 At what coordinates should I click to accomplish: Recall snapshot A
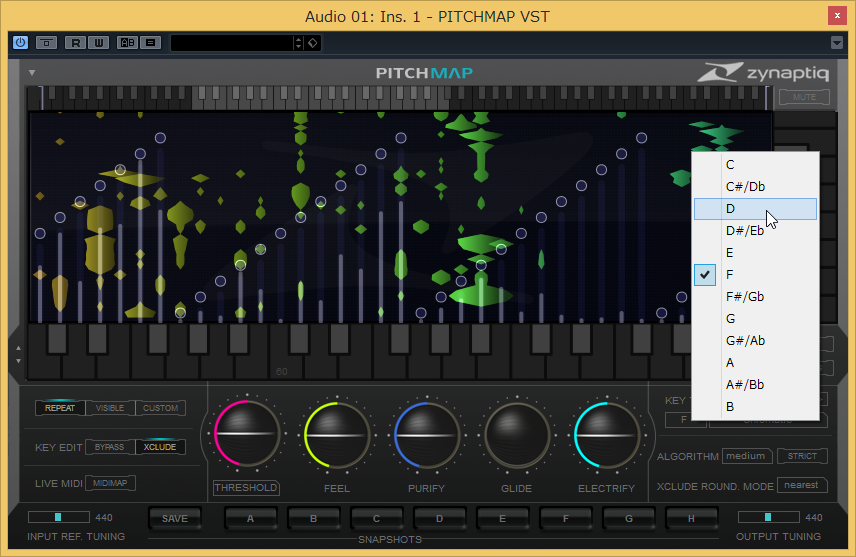[251, 519]
